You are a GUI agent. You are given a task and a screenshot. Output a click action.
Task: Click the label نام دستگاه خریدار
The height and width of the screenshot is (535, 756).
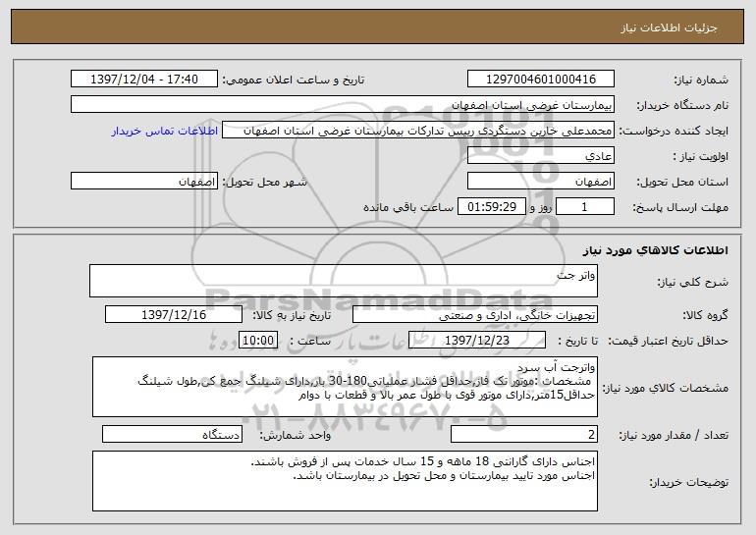tap(682, 105)
